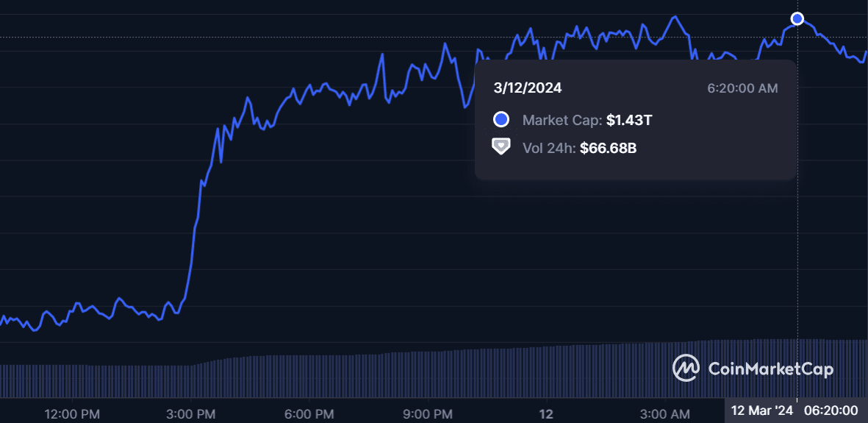Click the blue Market Cap legend dot

click(501, 120)
